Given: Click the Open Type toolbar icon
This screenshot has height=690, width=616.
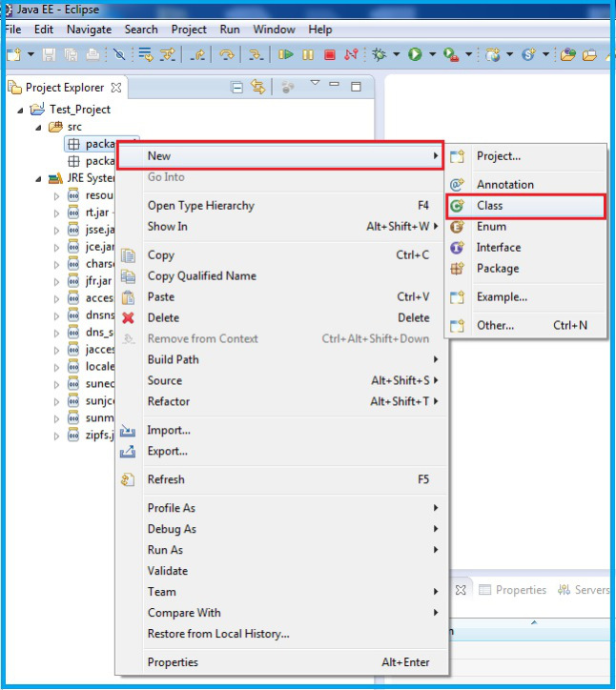Looking at the screenshot, I should tap(568, 54).
